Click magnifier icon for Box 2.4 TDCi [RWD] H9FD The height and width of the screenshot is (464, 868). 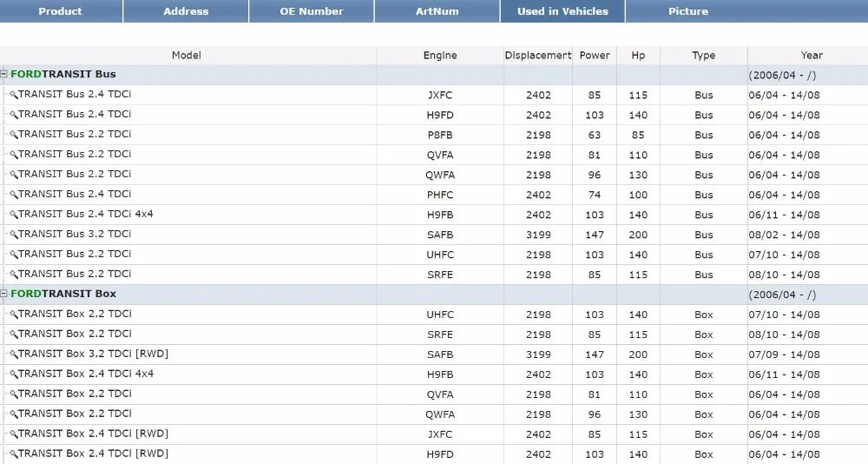(x=13, y=454)
